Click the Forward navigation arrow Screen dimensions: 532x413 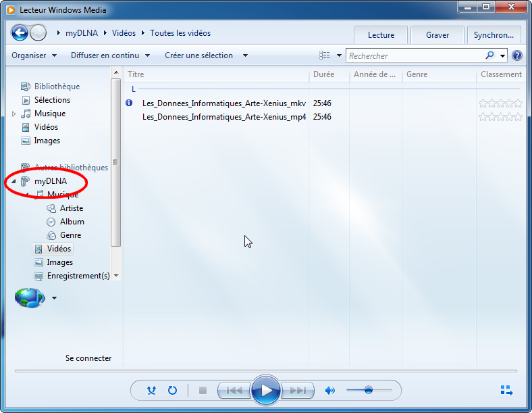click(x=38, y=33)
